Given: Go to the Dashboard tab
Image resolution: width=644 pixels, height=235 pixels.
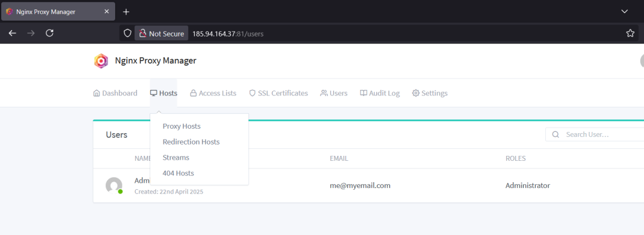Looking at the screenshot, I should coord(116,93).
